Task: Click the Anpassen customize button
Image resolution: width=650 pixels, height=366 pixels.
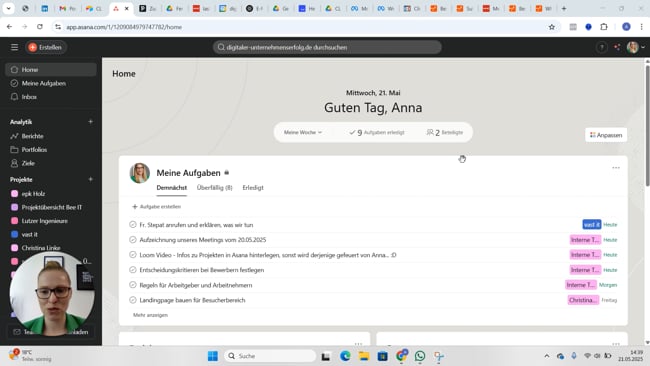Action: pos(606,135)
